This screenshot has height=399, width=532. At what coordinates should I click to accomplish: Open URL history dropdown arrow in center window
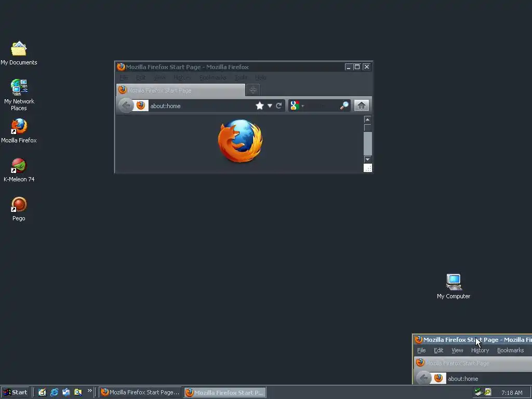click(x=270, y=106)
